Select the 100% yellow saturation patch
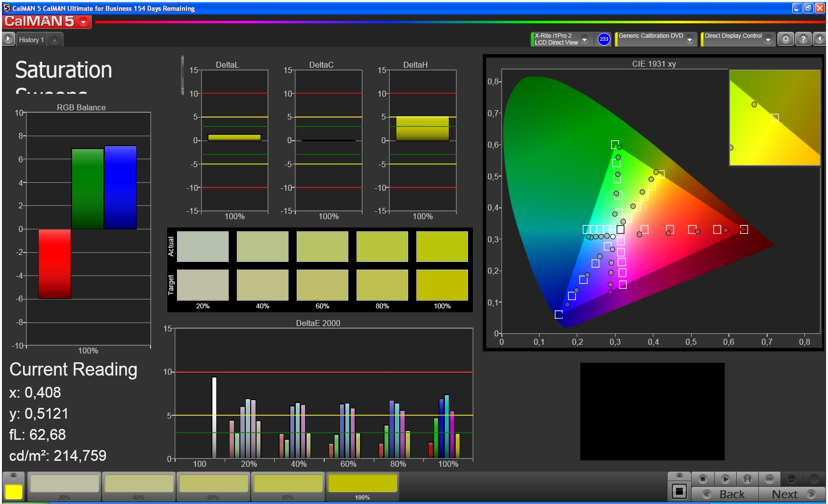 pyautogui.click(x=362, y=486)
